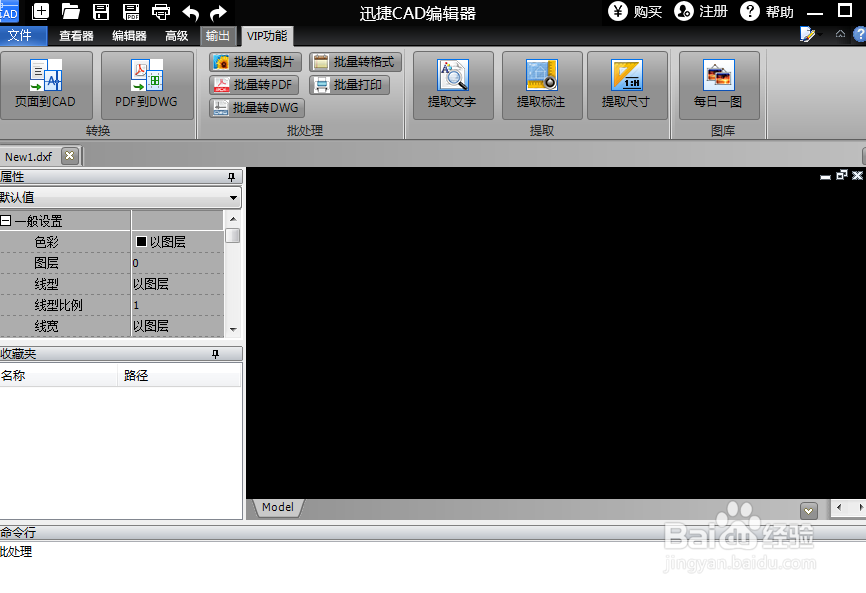866x593 pixels.
Task: Click the 线型比例 property label
Action: [x=59, y=305]
